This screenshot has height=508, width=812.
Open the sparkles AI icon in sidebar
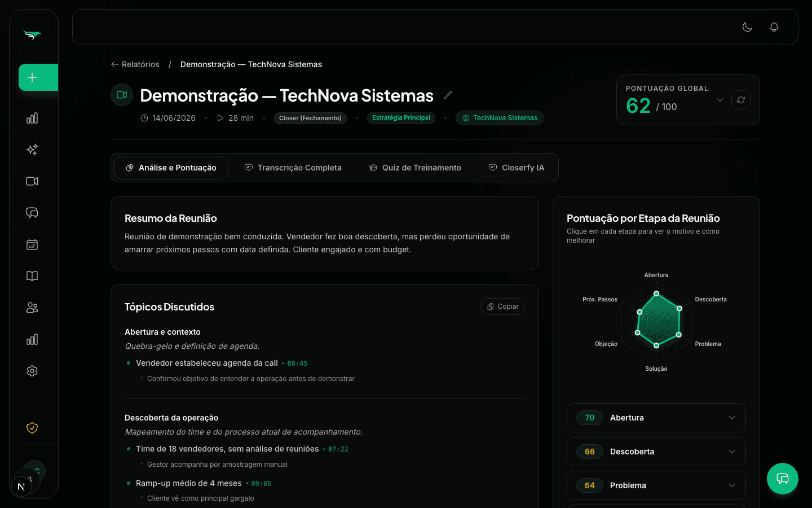(32, 150)
